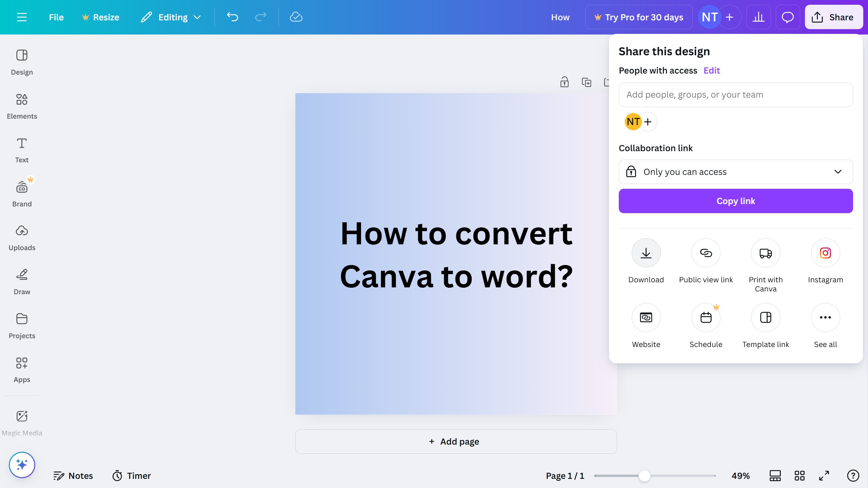The image size is (868, 488).
Task: Toggle fullscreen present mode icon
Action: 824,475
